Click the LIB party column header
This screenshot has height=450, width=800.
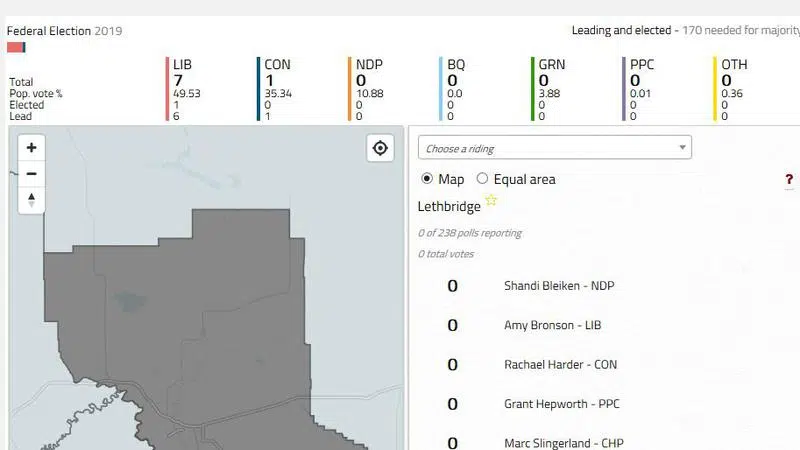(182, 65)
